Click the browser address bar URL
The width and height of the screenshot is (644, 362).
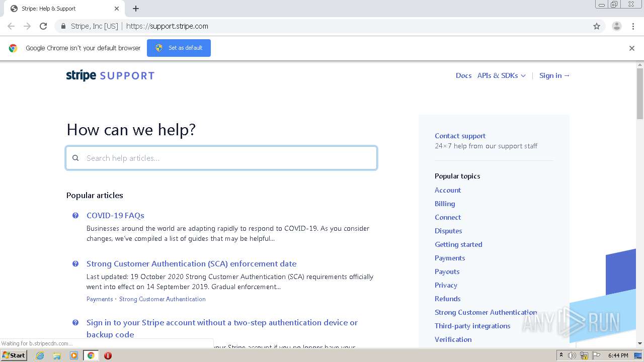(167, 26)
